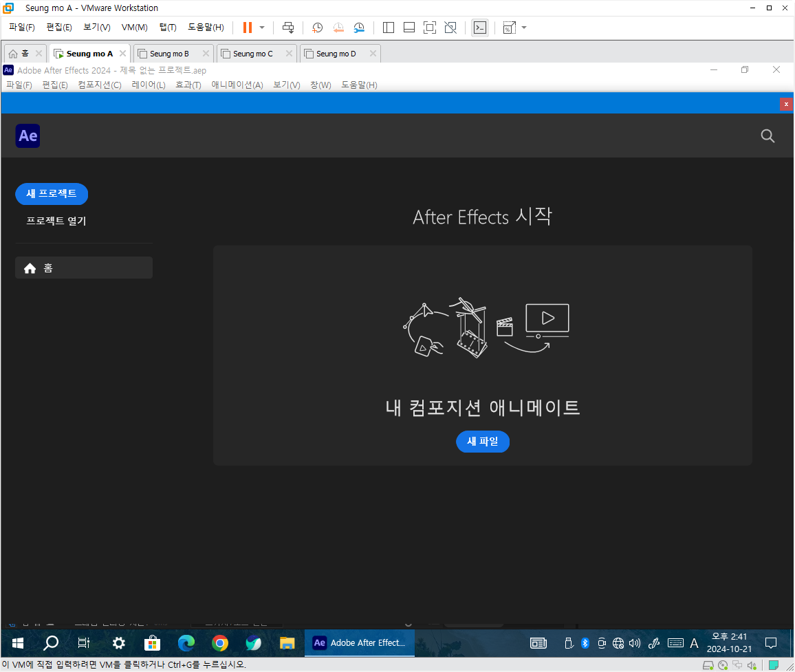This screenshot has width=795, height=672.
Task: Toggle the thumbnail bar view icon
Action: click(x=409, y=28)
